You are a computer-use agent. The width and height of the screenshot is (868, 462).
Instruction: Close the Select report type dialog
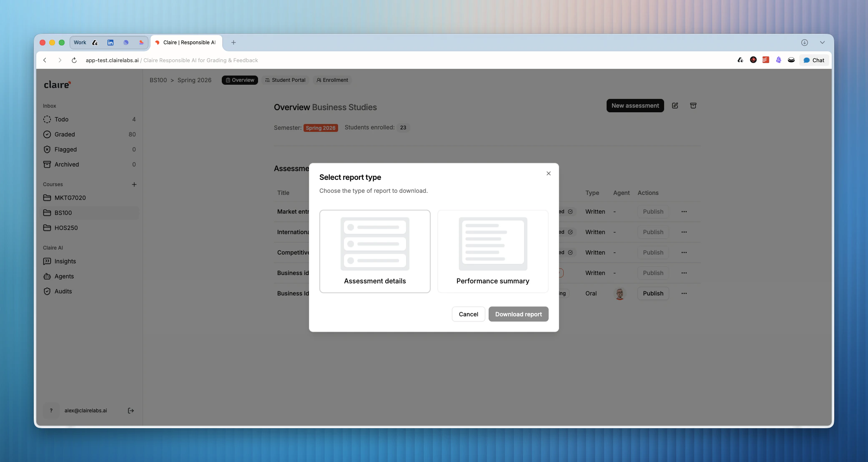(549, 174)
